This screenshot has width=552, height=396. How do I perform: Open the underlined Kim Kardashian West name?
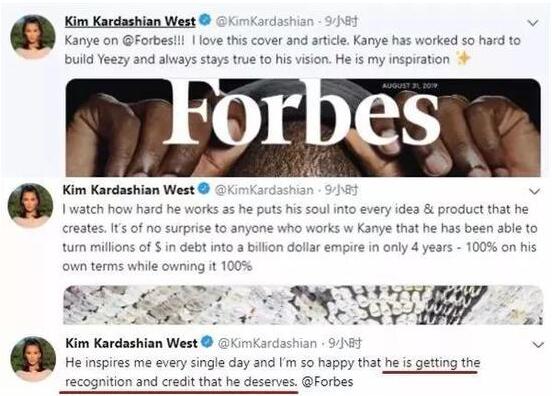[x=130, y=21]
